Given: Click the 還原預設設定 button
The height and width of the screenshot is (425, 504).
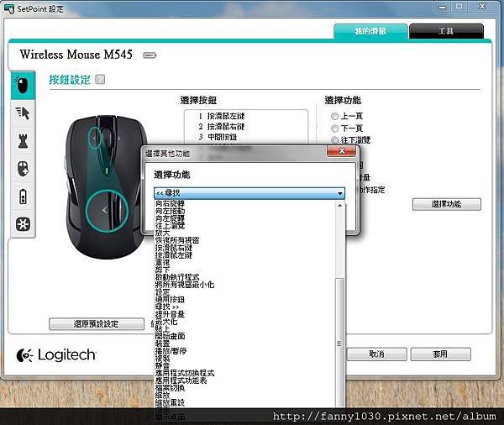Looking at the screenshot, I should coord(96,323).
